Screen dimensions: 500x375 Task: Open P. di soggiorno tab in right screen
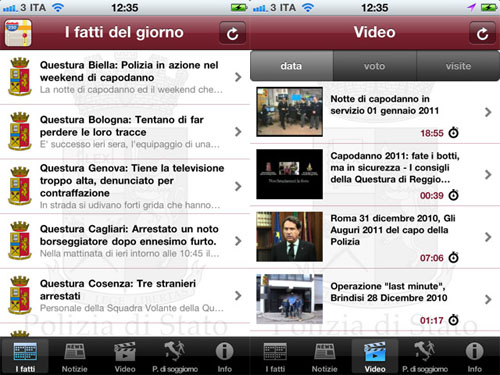pyautogui.click(x=425, y=356)
